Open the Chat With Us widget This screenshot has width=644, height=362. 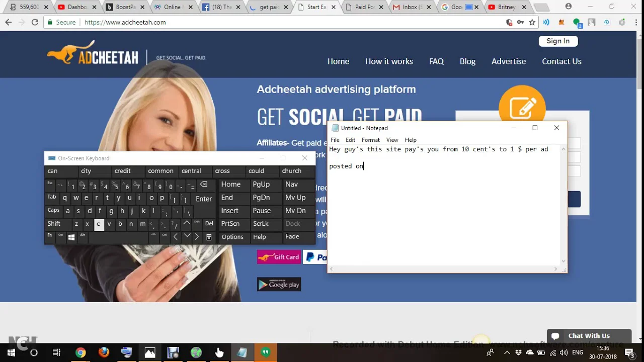pyautogui.click(x=589, y=336)
